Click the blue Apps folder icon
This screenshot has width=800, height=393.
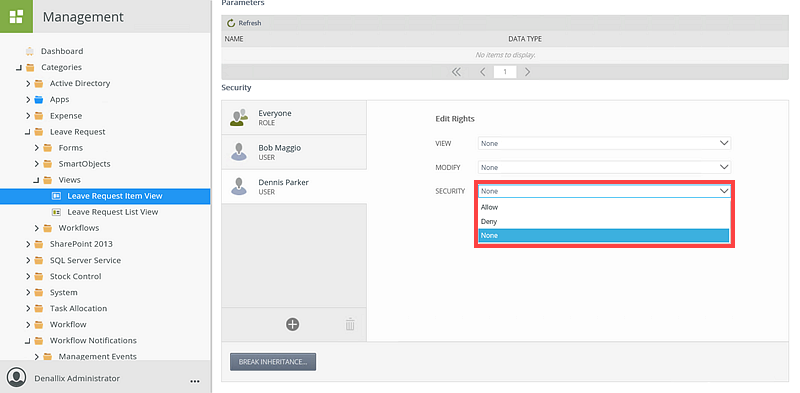[x=39, y=100]
